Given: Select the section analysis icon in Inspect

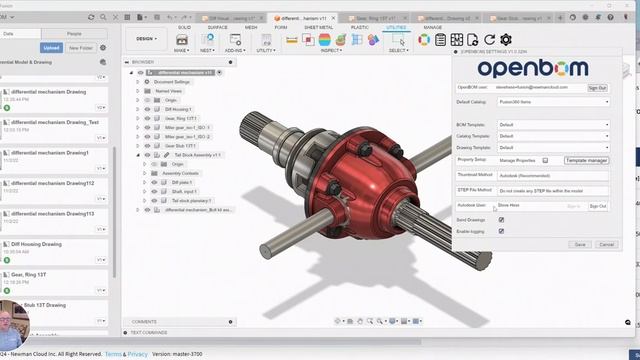Looking at the screenshot, I should (357, 40).
